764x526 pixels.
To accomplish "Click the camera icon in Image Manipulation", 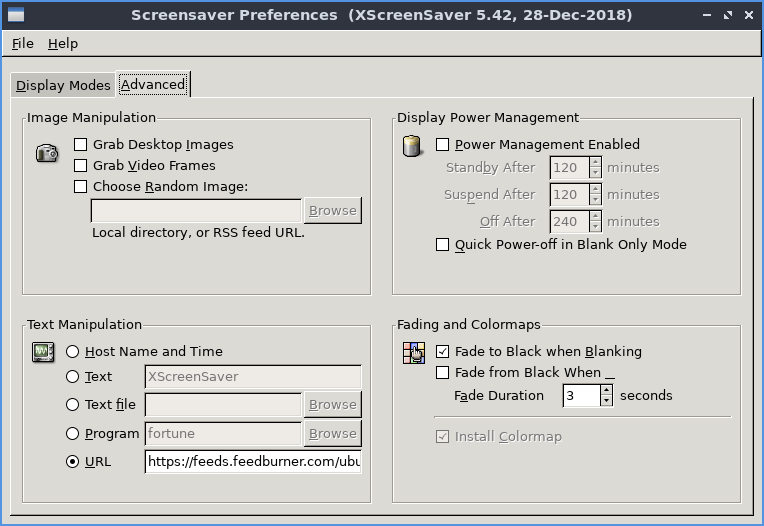I will (46, 153).
